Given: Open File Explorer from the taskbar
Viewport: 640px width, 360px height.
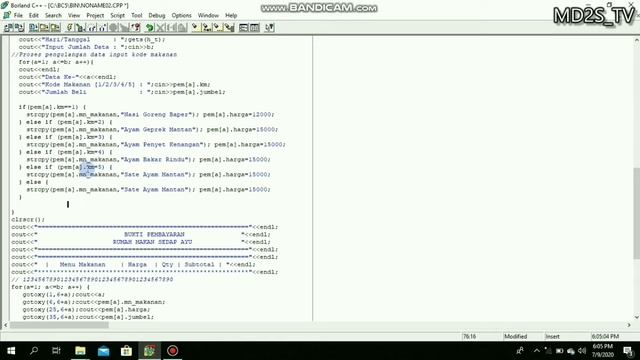Looking at the screenshot, I should point(80,351).
